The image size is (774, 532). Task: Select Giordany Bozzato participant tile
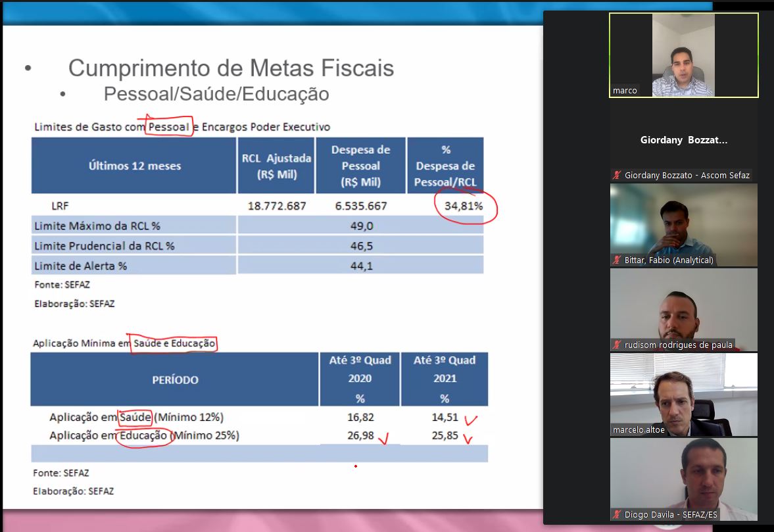pyautogui.click(x=684, y=140)
